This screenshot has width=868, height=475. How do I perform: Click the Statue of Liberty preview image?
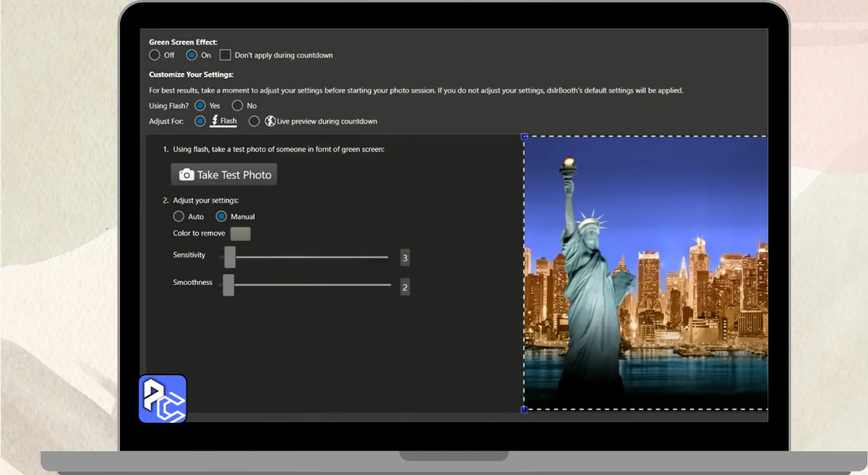click(x=646, y=273)
